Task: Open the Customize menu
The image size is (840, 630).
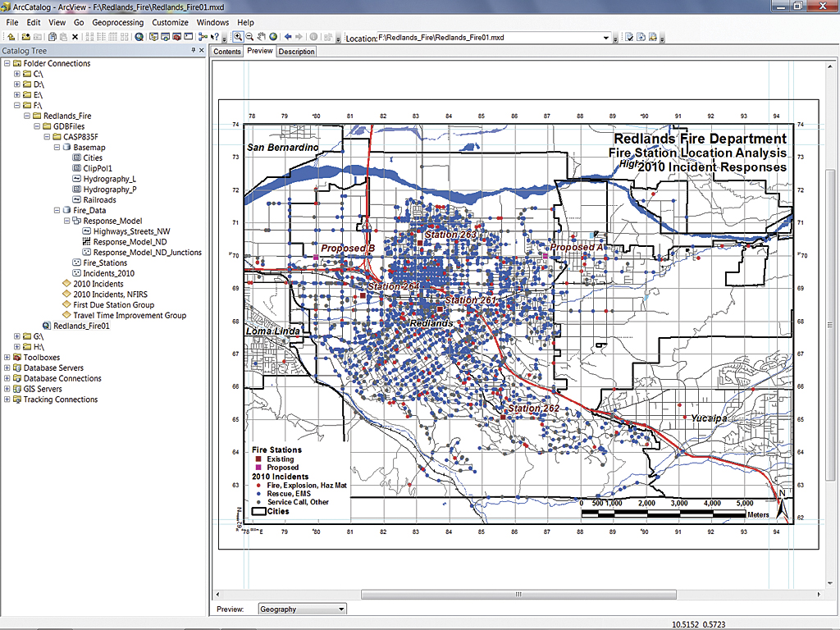Action: (170, 22)
